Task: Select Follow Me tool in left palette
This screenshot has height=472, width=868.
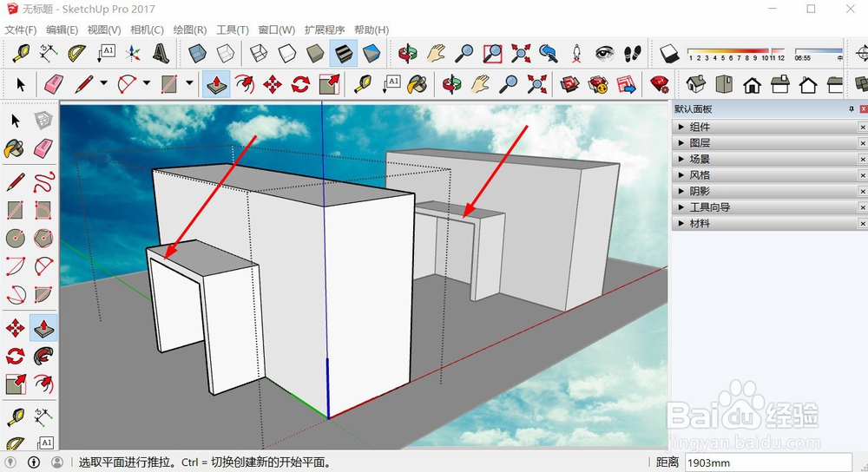Action: point(43,356)
